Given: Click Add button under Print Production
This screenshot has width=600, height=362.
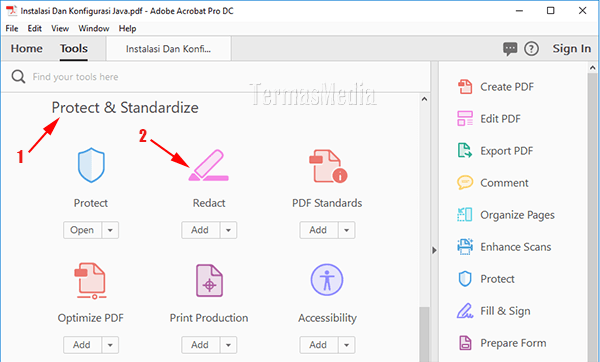Looking at the screenshot, I should click(x=201, y=345).
